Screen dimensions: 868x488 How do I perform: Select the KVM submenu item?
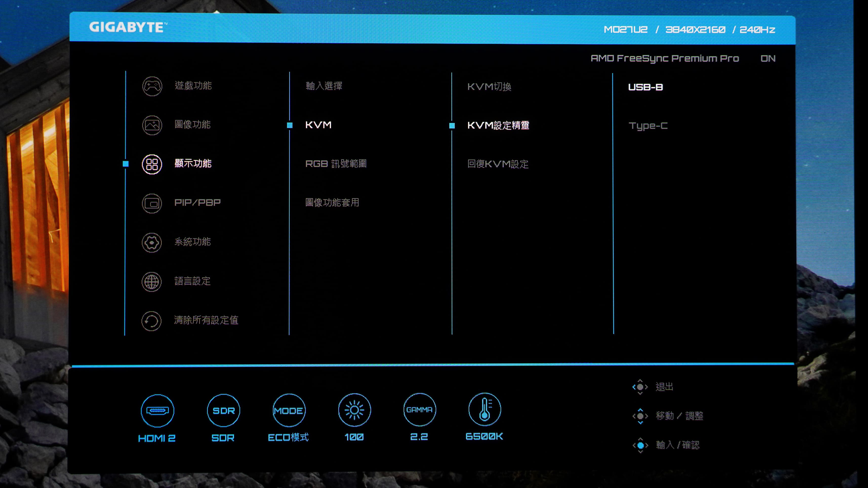tap(318, 125)
